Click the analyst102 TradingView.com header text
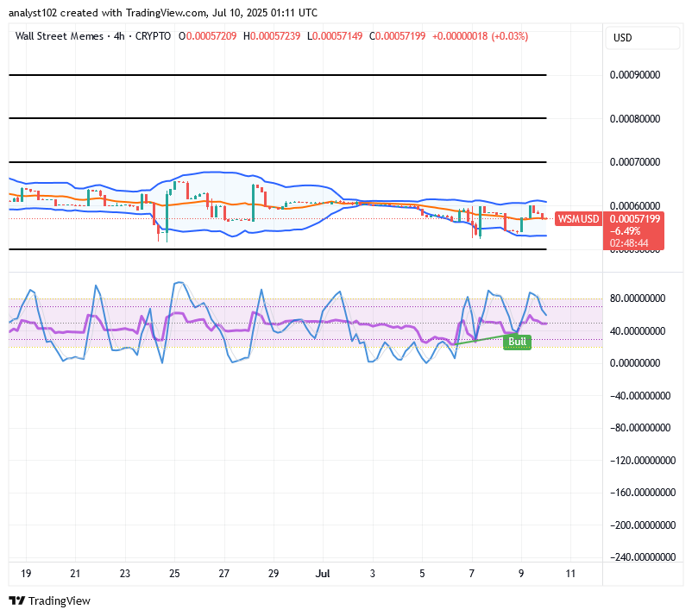The height and width of the screenshot is (616, 692). pyautogui.click(x=163, y=13)
